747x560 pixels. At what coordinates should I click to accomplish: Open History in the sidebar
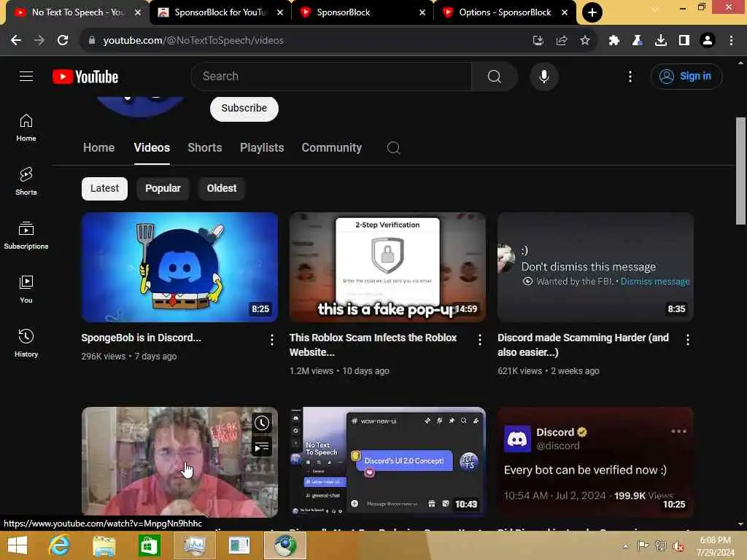[x=26, y=343]
